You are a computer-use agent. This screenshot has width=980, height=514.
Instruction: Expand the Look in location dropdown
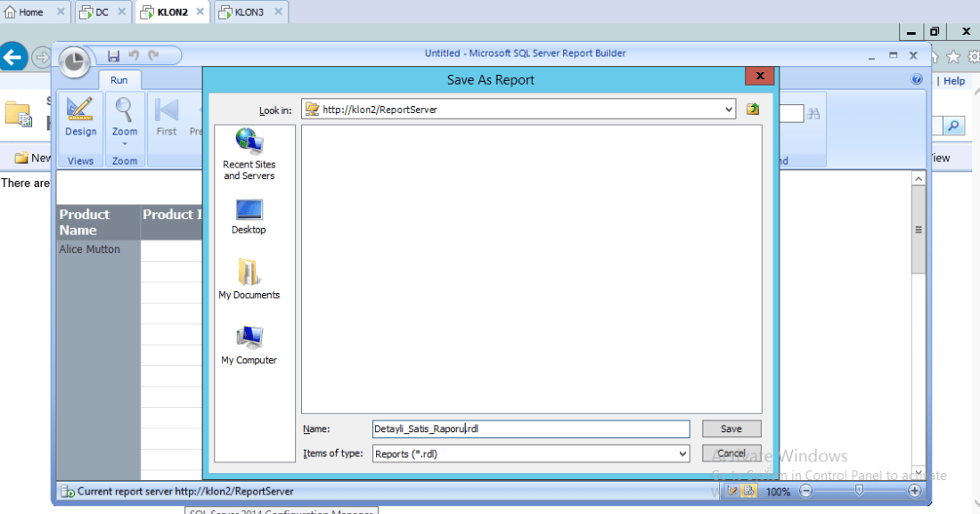[x=729, y=110]
